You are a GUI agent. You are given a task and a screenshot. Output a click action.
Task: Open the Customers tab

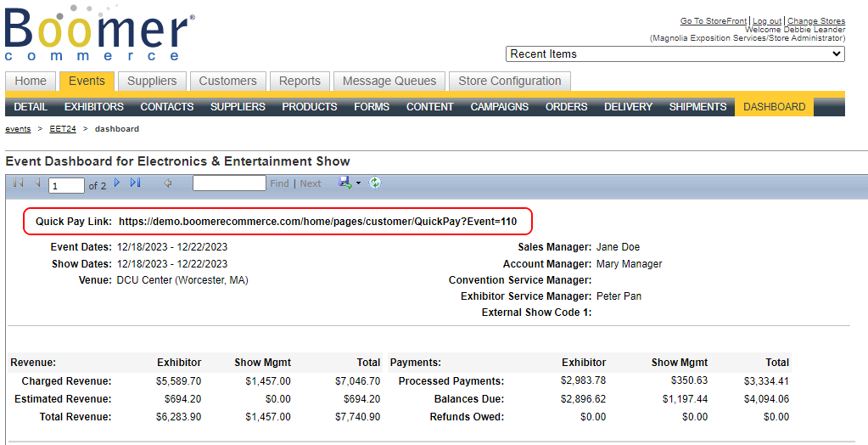pyautogui.click(x=227, y=82)
